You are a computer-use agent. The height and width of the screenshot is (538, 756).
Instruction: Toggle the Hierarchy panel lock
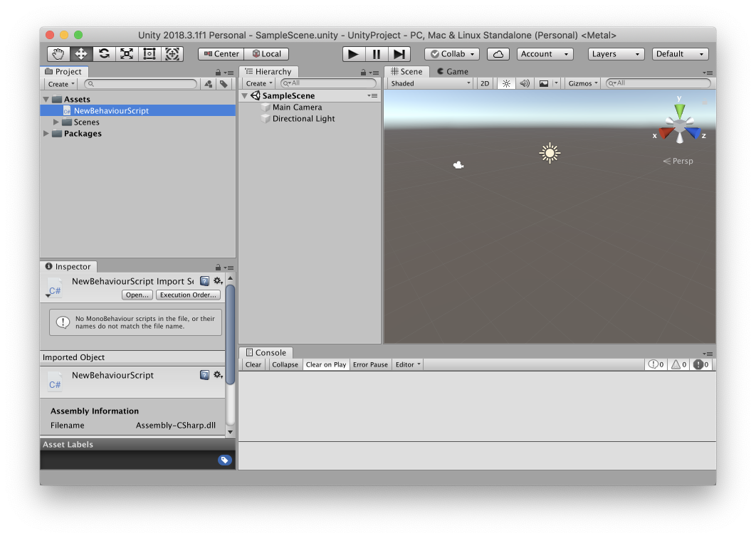[363, 73]
